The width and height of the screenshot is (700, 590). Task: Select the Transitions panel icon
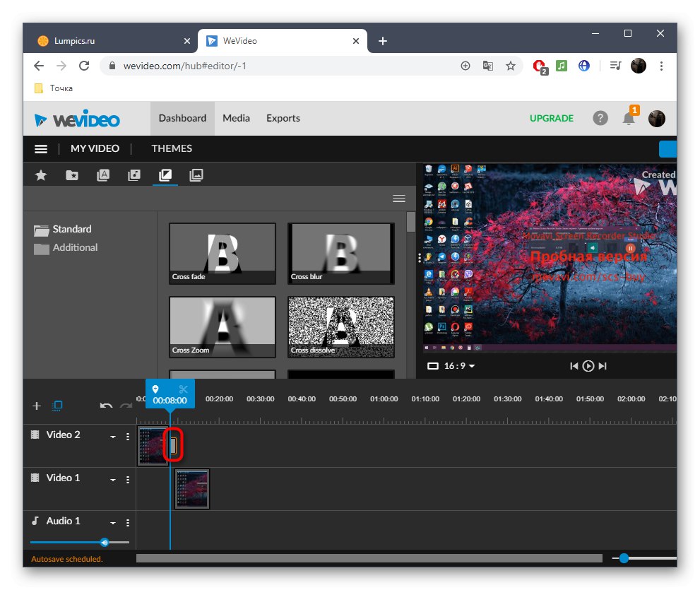[x=165, y=175]
